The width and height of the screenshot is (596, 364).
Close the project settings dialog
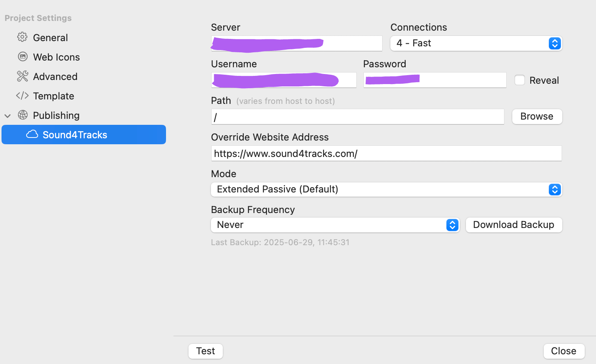pos(564,351)
